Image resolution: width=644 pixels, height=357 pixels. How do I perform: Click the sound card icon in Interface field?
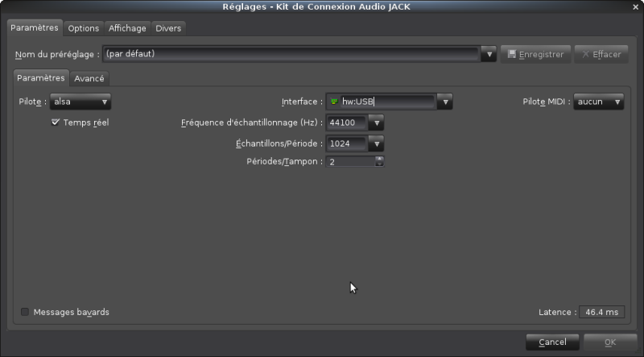[334, 102]
